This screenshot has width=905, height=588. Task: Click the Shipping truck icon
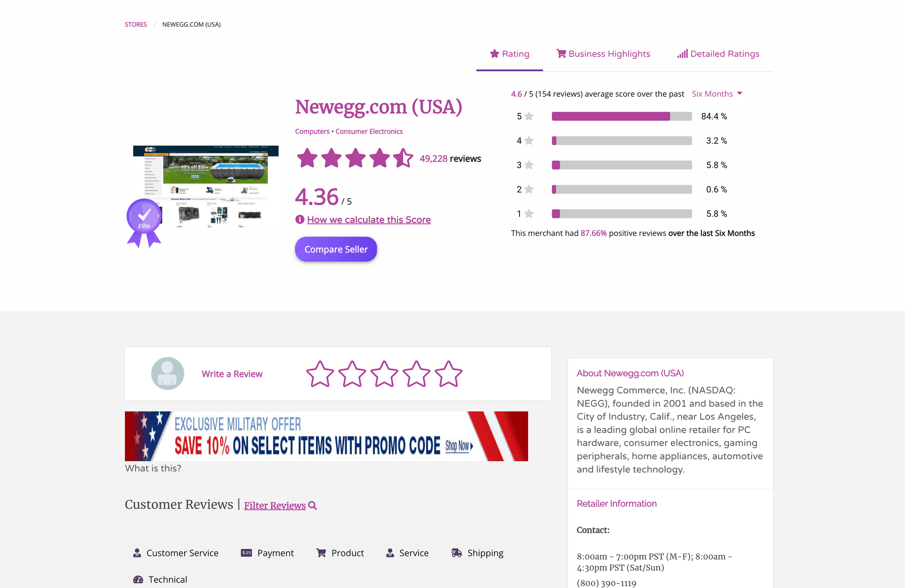456,552
